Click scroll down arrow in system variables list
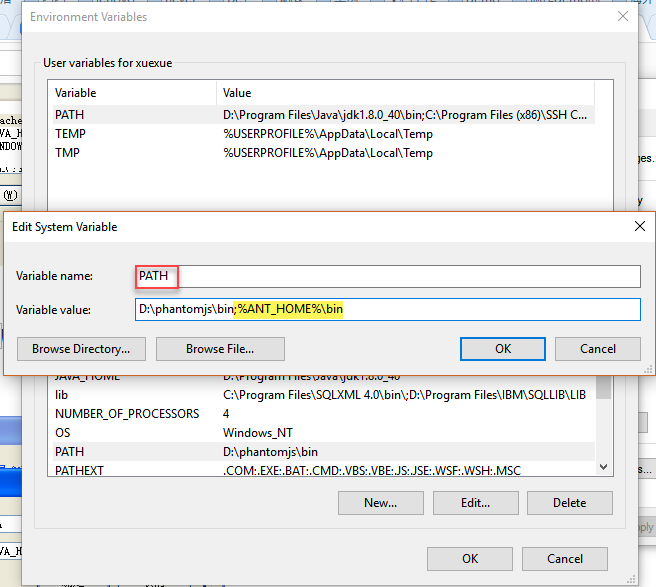The width and height of the screenshot is (656, 587). (x=603, y=467)
